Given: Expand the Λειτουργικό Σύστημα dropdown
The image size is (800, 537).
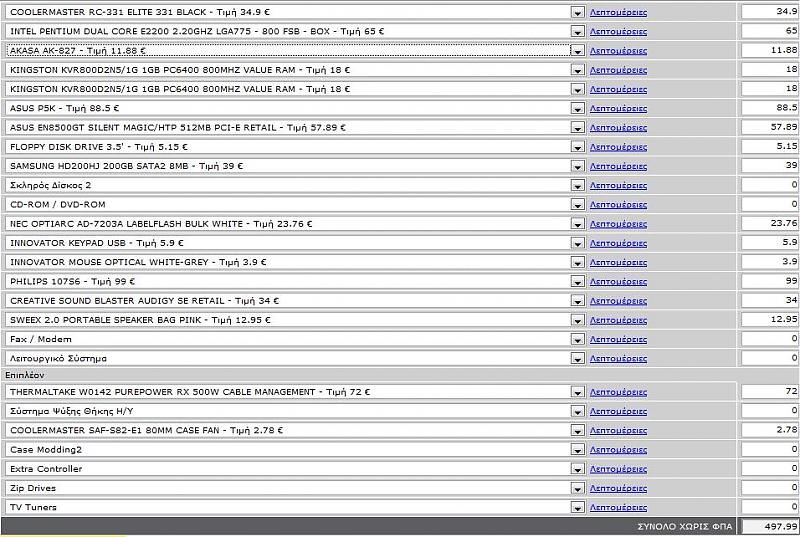Looking at the screenshot, I should coord(577,359).
